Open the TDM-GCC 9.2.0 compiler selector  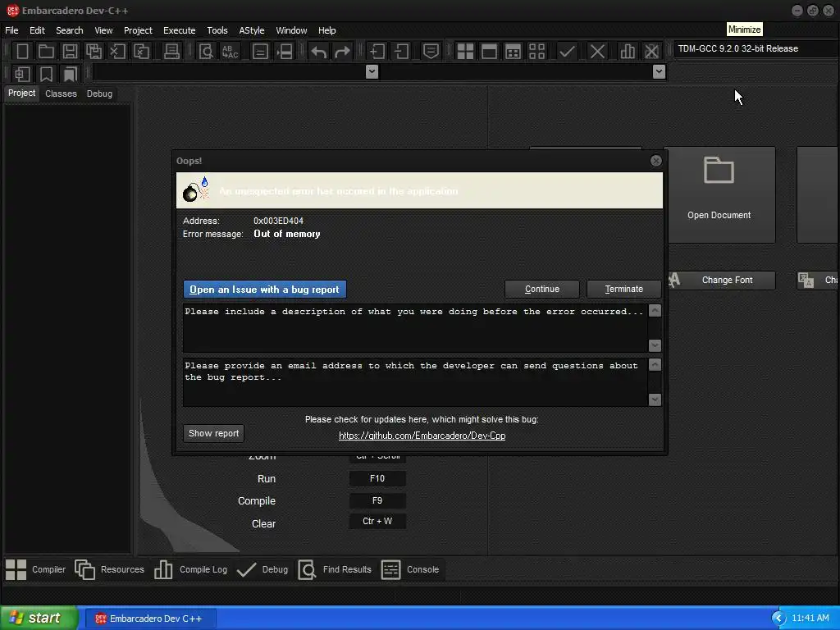[756, 48]
